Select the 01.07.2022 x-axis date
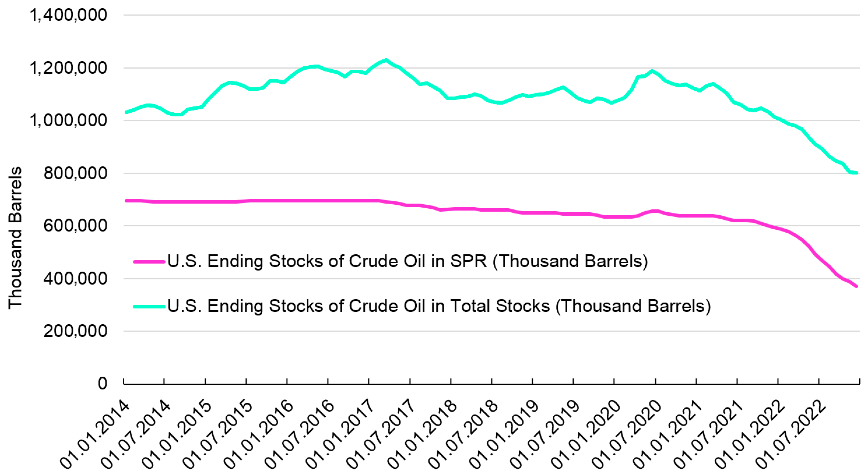Screen dimensions: 868x476 [x=791, y=434]
